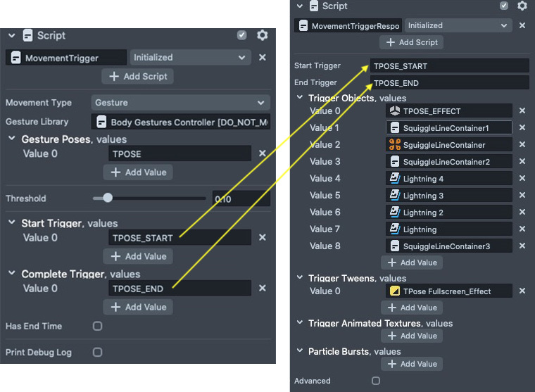Viewport: 535px width, 392px height.
Task: Collapse the Trigger Tweens values list
Action: (x=300, y=277)
